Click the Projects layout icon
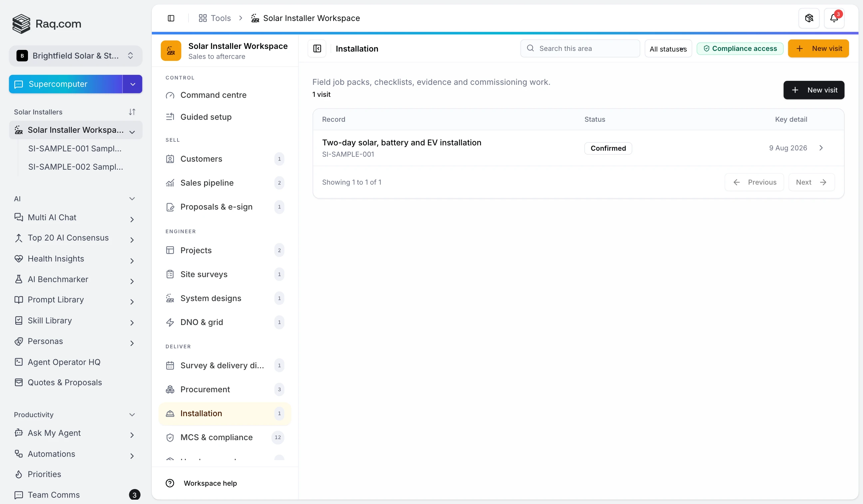This screenshot has height=504, width=863. coord(170,251)
